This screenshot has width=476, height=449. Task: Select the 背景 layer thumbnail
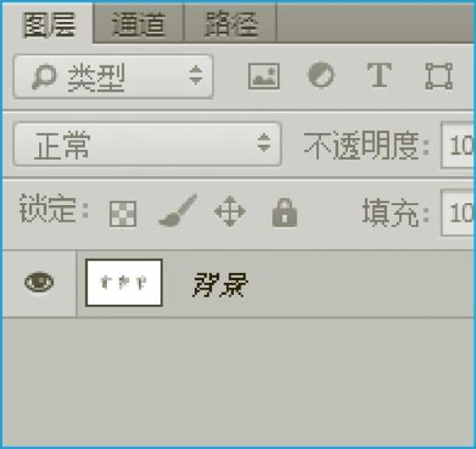(124, 283)
